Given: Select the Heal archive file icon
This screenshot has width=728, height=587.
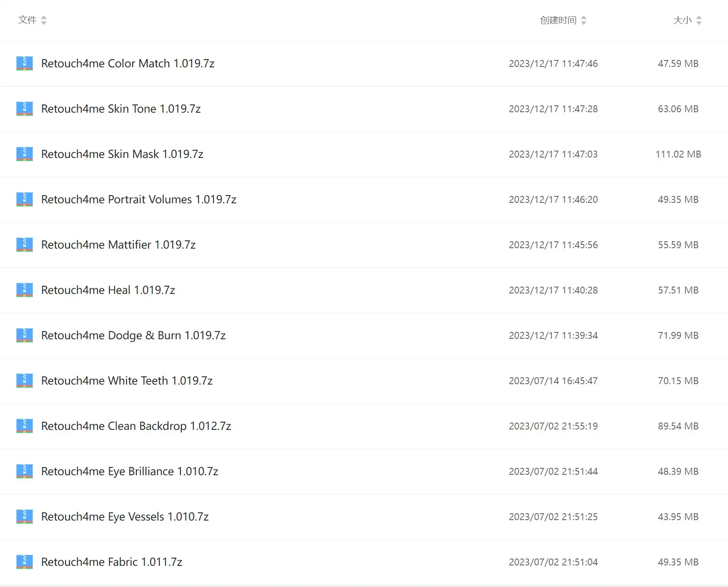Looking at the screenshot, I should [x=25, y=290].
